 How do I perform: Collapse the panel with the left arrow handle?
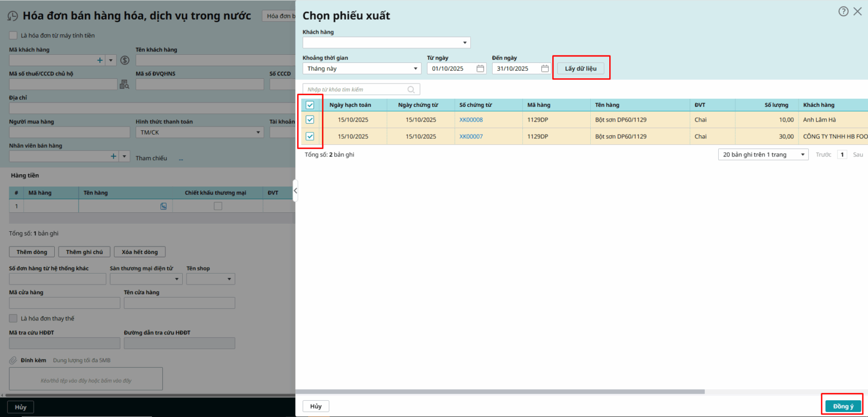295,191
